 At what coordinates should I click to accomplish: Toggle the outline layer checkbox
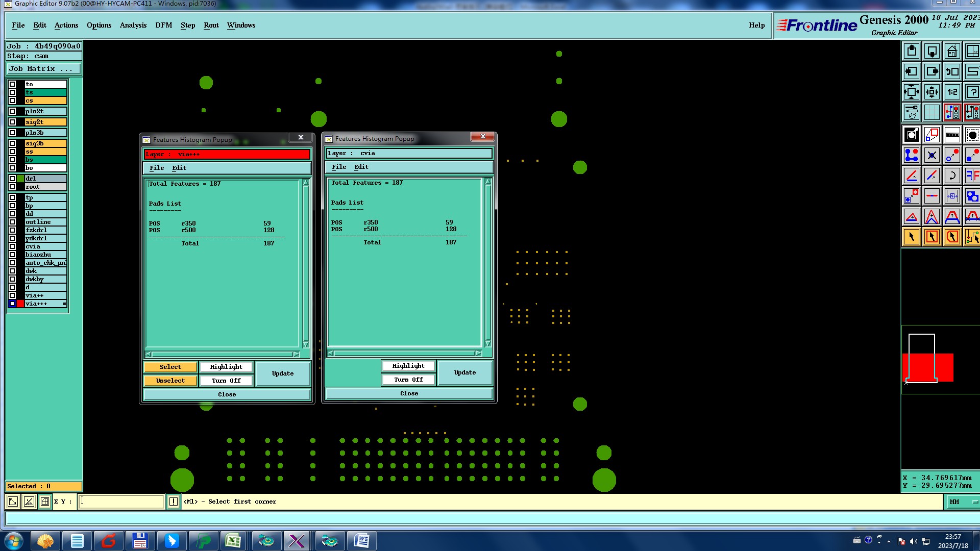point(12,222)
